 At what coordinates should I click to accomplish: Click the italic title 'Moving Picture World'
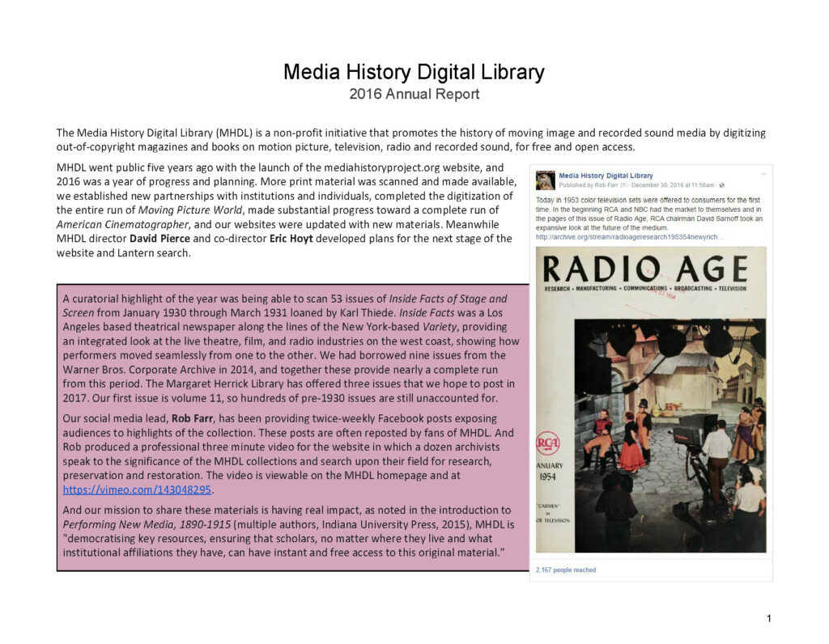point(189,210)
